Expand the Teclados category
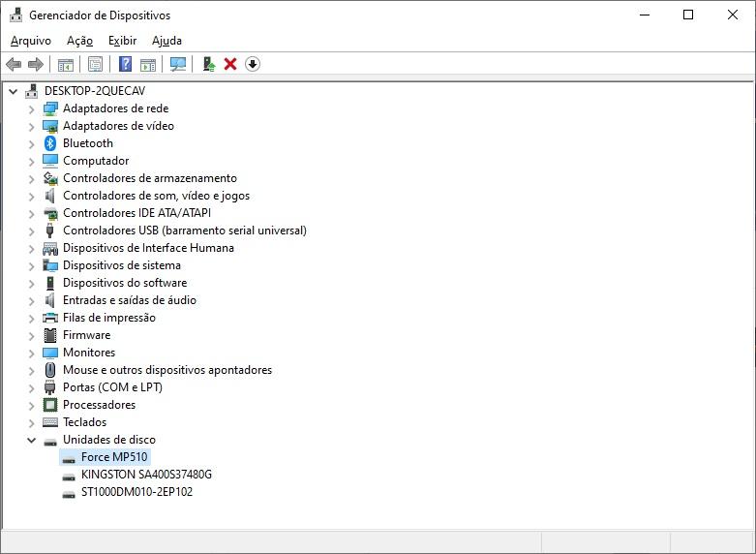 [32, 422]
